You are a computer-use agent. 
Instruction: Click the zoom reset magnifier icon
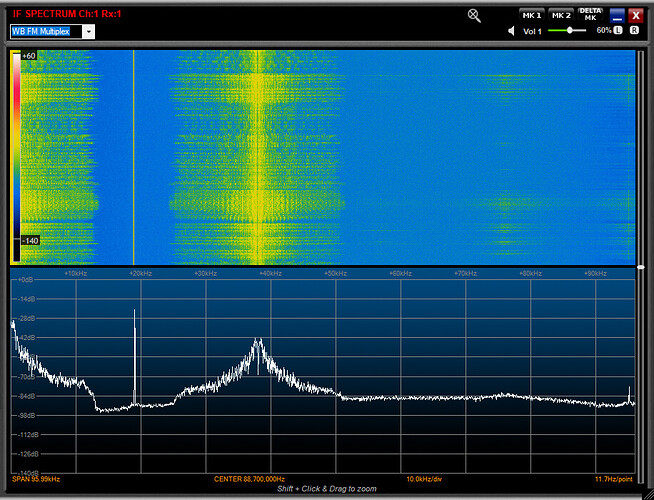tap(475, 15)
